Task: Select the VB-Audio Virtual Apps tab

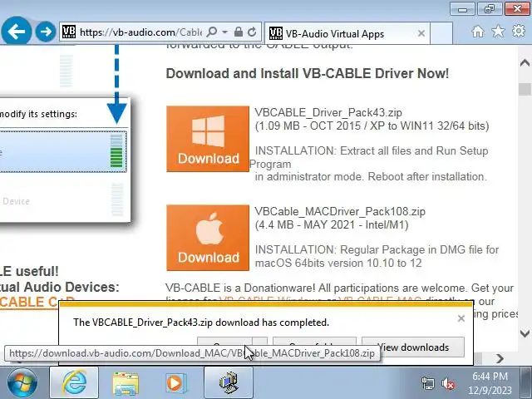Action: (347, 33)
